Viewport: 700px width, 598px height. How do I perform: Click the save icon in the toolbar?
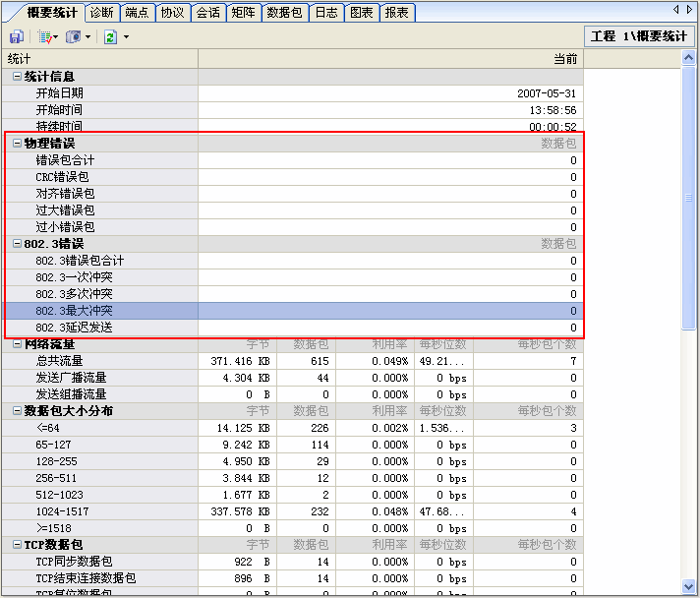coord(16,36)
